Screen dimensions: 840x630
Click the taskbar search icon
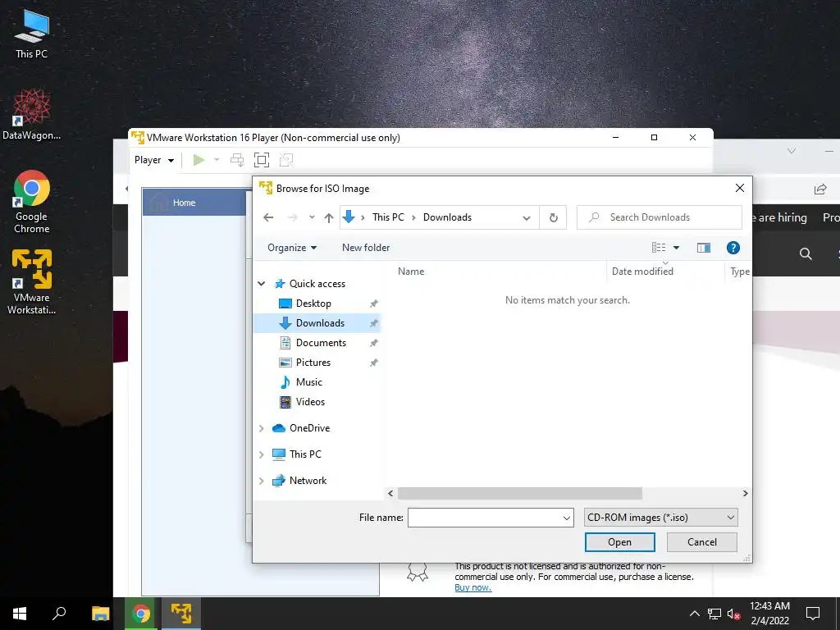coord(59,614)
